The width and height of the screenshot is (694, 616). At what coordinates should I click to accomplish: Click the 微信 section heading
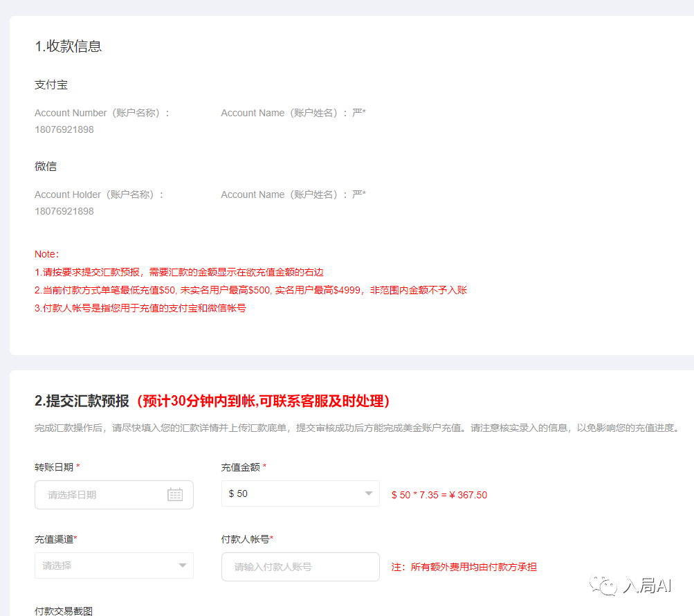(x=46, y=166)
